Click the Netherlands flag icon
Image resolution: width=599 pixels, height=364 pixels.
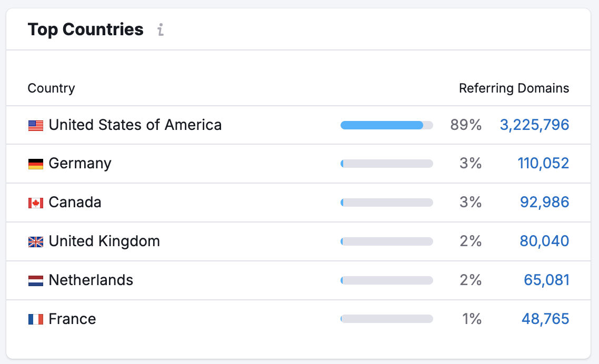[35, 280]
